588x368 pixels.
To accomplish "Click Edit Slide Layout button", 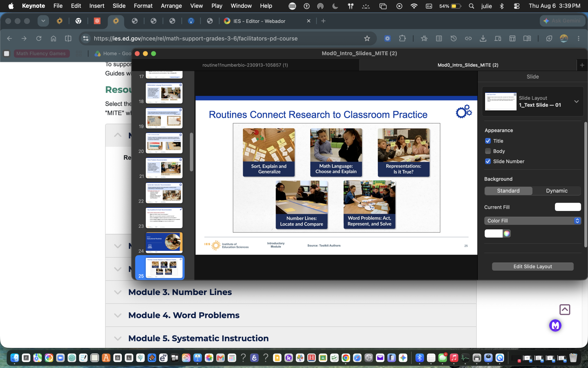I will pyautogui.click(x=533, y=266).
